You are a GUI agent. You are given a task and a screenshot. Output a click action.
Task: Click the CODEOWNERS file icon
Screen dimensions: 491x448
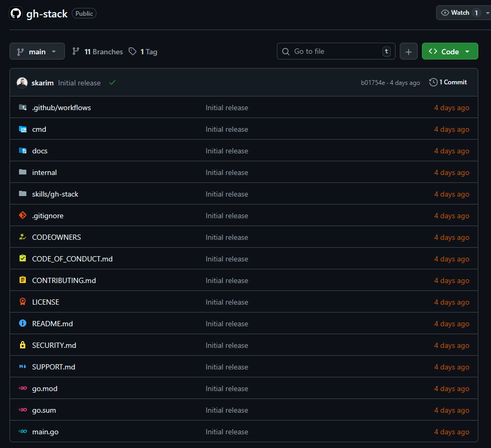coord(23,237)
